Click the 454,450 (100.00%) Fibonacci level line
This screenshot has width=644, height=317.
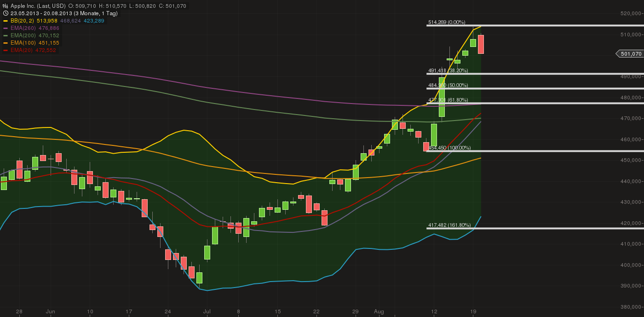tap(529, 150)
